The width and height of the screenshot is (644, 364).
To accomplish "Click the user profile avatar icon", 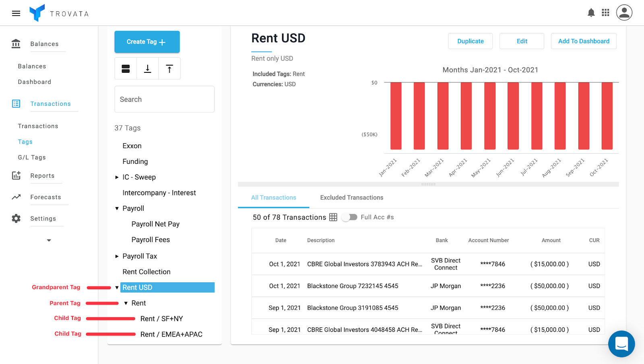I will click(624, 12).
